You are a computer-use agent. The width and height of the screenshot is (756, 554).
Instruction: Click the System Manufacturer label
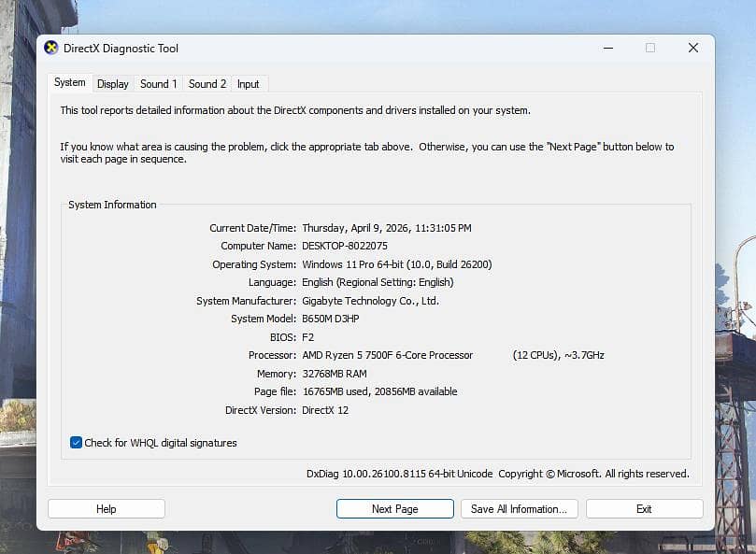coord(246,301)
